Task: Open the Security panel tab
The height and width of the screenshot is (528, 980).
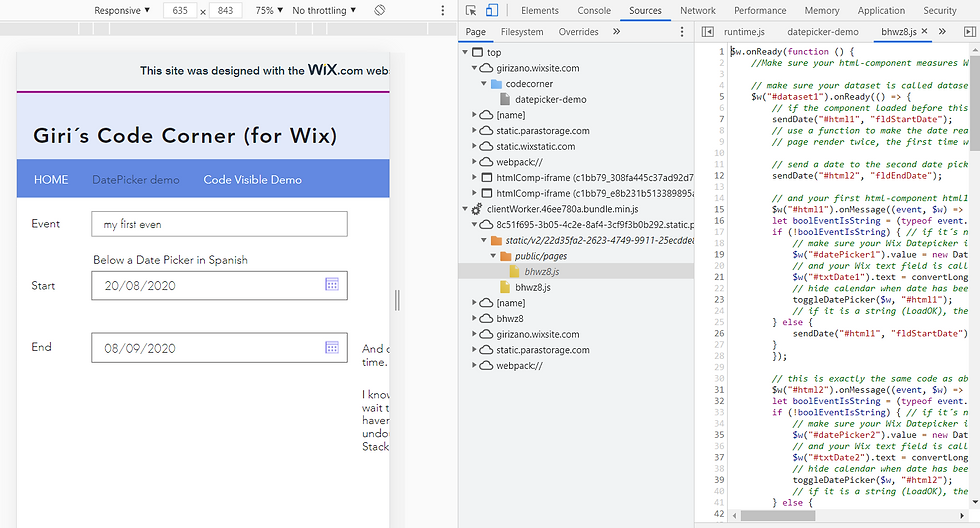Action: [x=939, y=10]
